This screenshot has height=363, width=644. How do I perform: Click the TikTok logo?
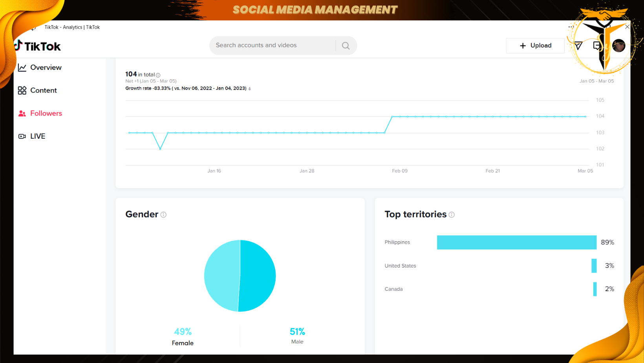pos(38,46)
